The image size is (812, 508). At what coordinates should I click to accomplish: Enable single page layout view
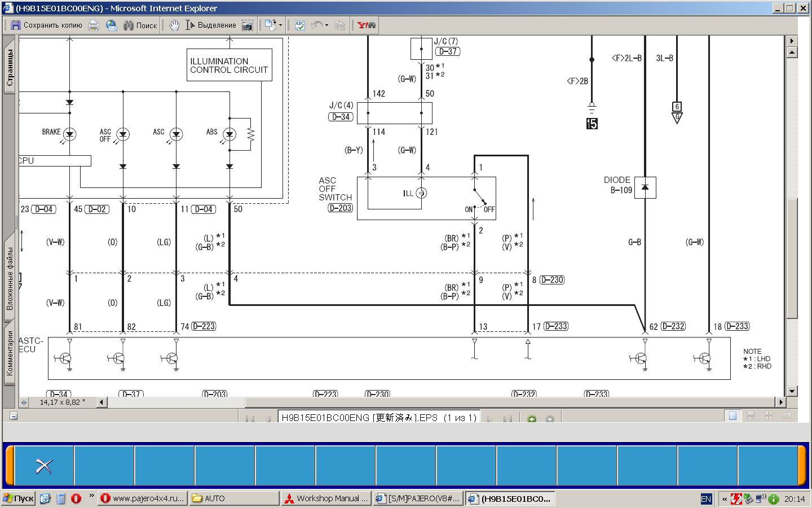click(732, 416)
